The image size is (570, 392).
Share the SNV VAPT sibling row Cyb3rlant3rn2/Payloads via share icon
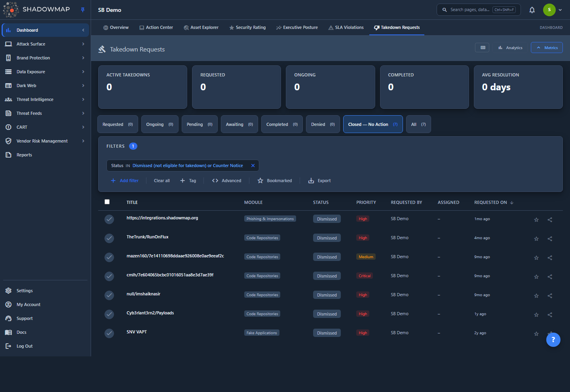(550, 315)
